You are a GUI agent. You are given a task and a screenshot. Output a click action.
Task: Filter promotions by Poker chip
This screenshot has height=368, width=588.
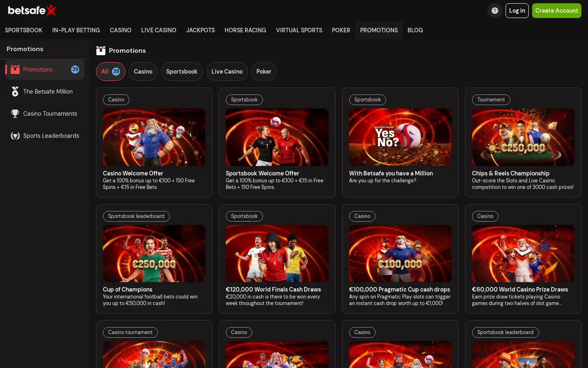pyautogui.click(x=264, y=72)
